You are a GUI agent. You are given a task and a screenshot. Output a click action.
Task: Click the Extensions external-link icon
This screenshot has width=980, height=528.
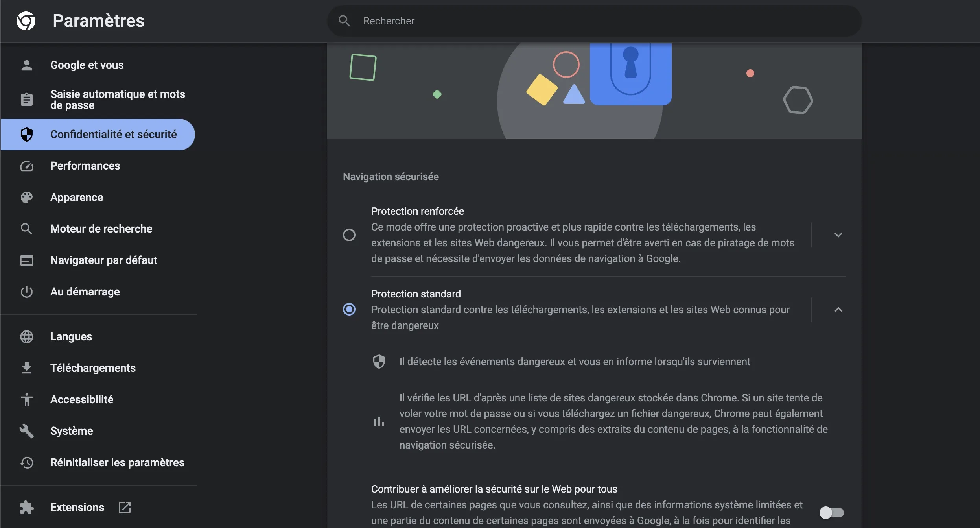[x=125, y=508]
